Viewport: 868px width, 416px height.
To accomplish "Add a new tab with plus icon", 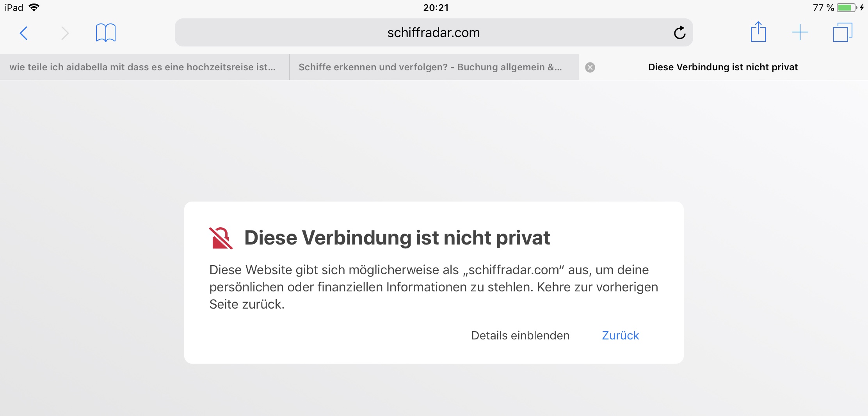I will (800, 32).
